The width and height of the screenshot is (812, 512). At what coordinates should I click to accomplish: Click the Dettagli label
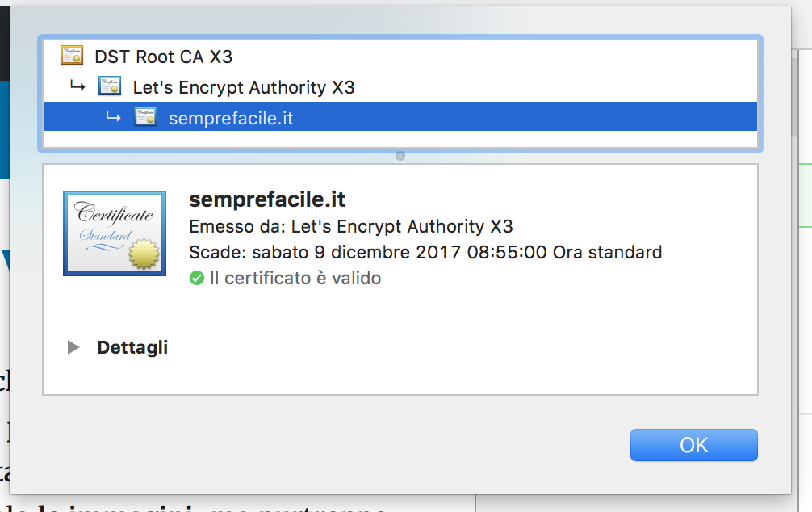(132, 348)
